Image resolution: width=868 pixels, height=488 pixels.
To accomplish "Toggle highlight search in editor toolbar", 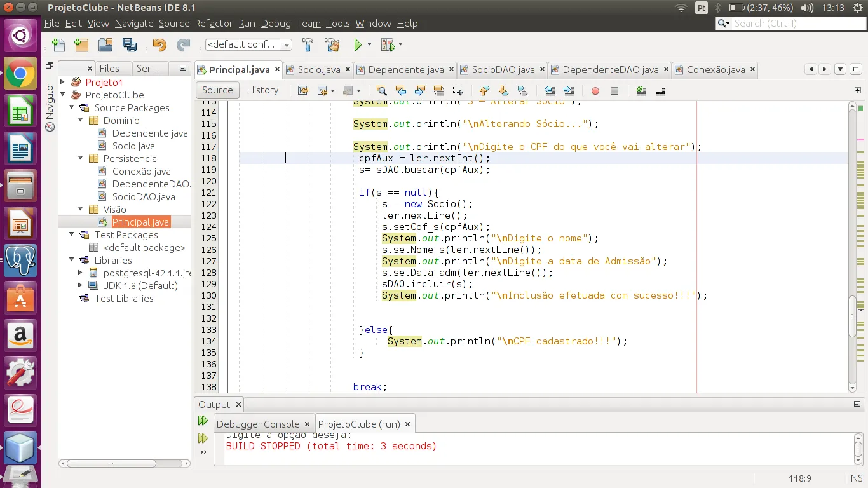I will [438, 90].
